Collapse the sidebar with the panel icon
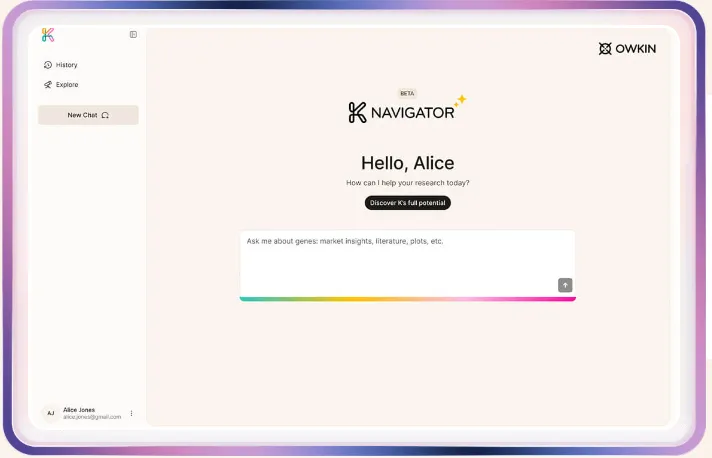The height and width of the screenshot is (458, 712). click(133, 35)
